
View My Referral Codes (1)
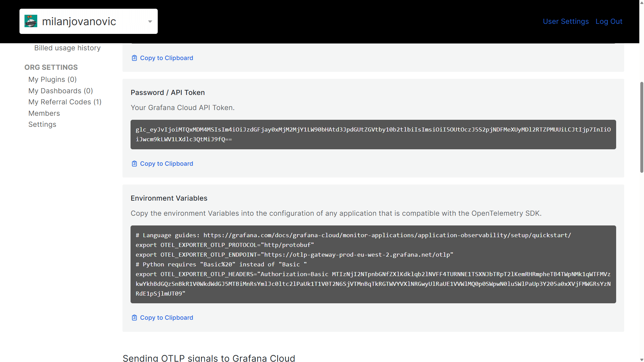65,102
